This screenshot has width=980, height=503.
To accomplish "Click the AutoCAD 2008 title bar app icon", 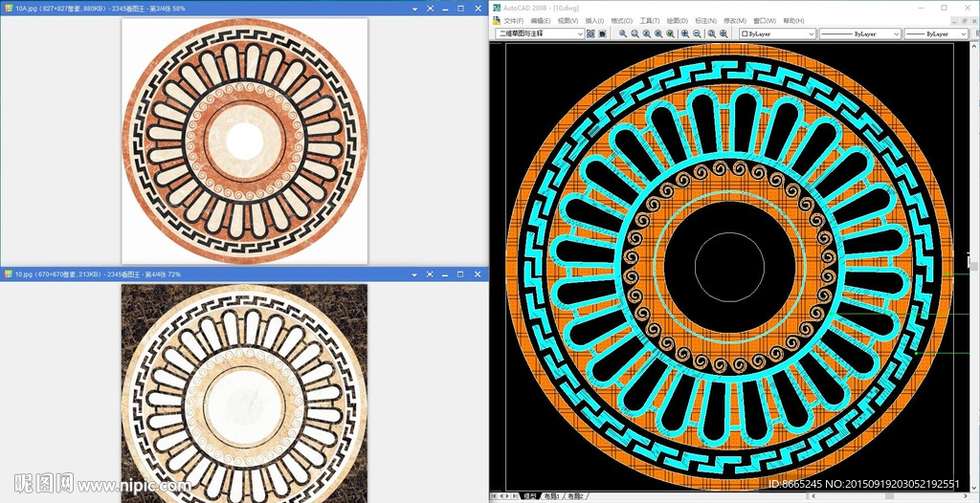I will point(496,8).
